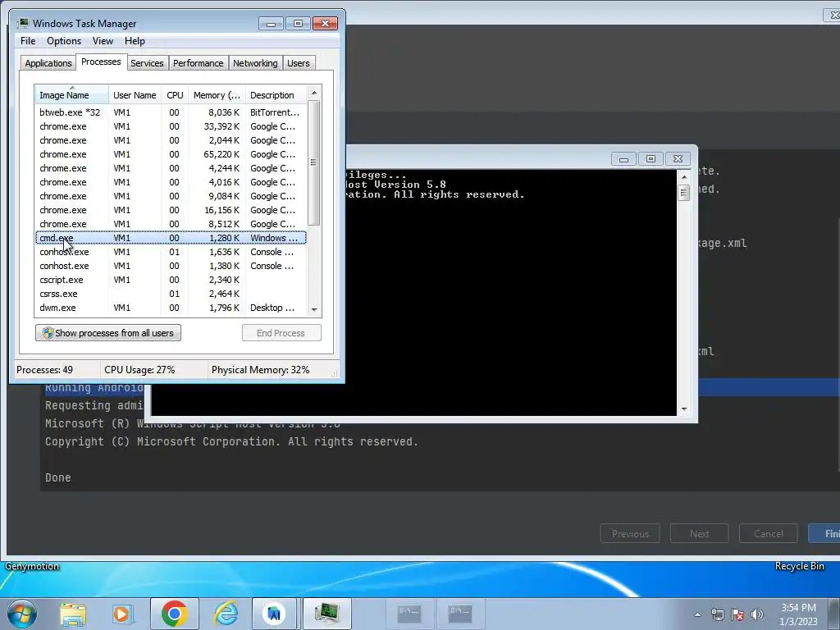Sort by CPU column header

coord(175,95)
